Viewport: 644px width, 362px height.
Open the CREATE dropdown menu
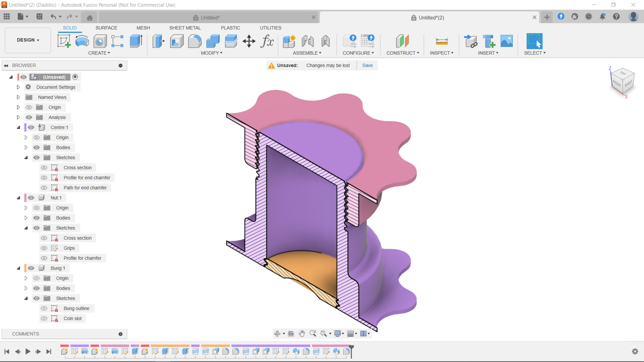point(99,53)
